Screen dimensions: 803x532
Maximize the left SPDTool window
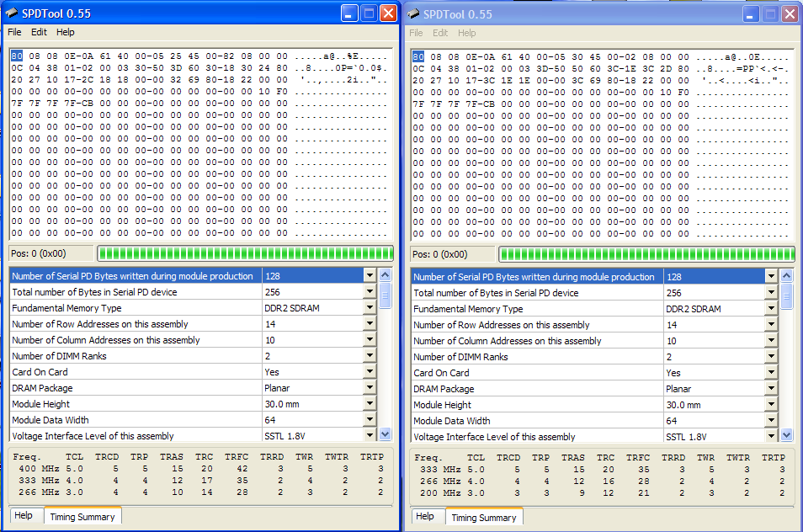click(x=369, y=13)
